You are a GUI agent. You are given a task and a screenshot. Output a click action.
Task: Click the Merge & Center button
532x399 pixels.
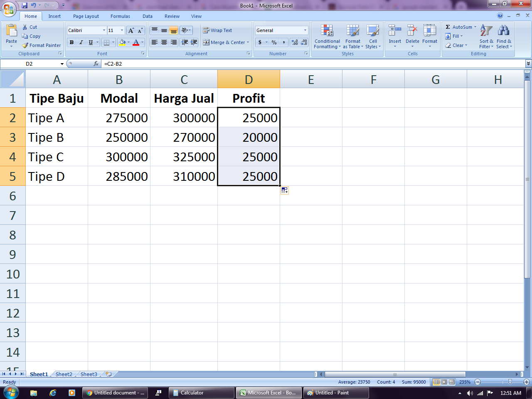tap(224, 42)
